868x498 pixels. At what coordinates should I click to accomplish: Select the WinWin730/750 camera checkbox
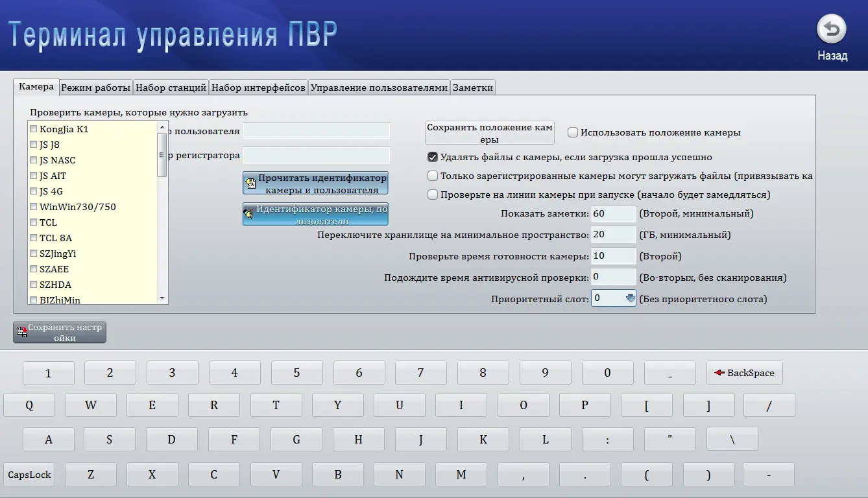pyautogui.click(x=34, y=207)
